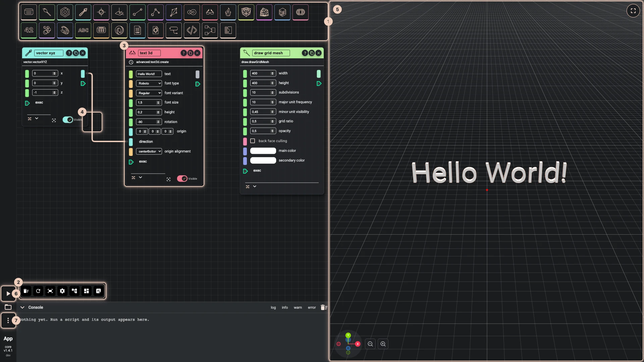Pick the secondary color swatch
Screen dimensions: 644x362
pos(263,161)
